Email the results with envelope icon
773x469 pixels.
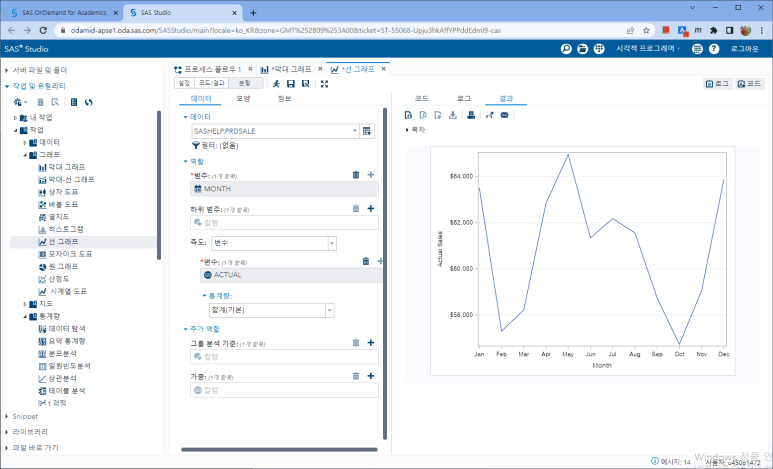click(x=504, y=115)
